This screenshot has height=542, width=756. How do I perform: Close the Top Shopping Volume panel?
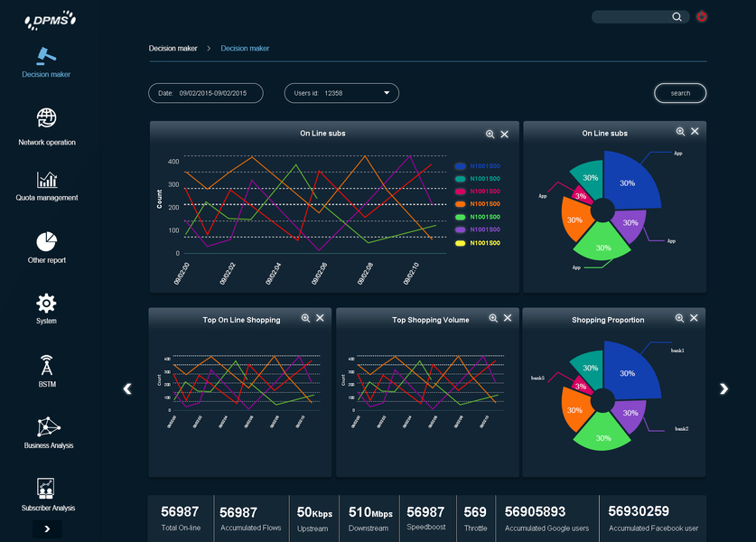508,318
